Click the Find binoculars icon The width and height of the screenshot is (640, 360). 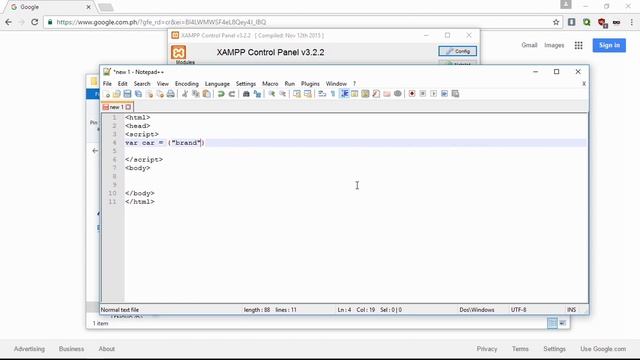click(x=246, y=94)
